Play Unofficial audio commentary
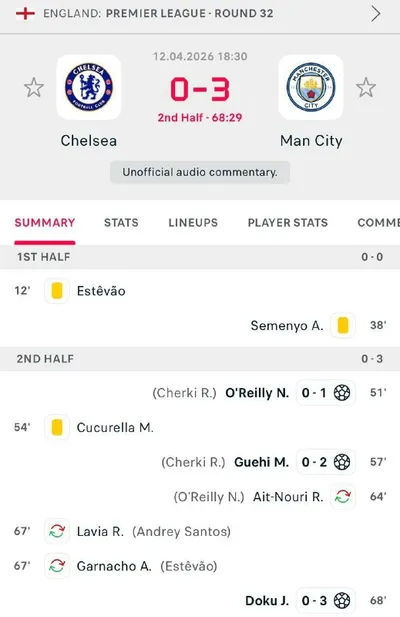Viewport: 400px width, 617px height. (x=200, y=172)
